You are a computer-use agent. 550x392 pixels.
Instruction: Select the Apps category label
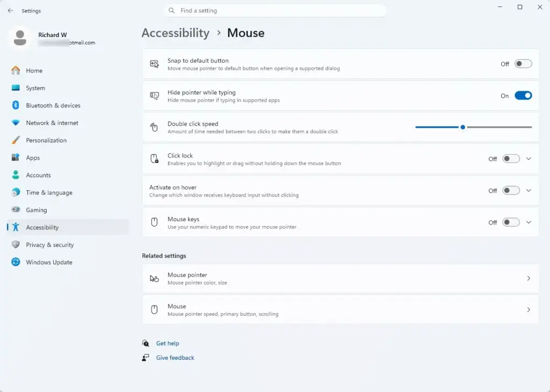33,158
